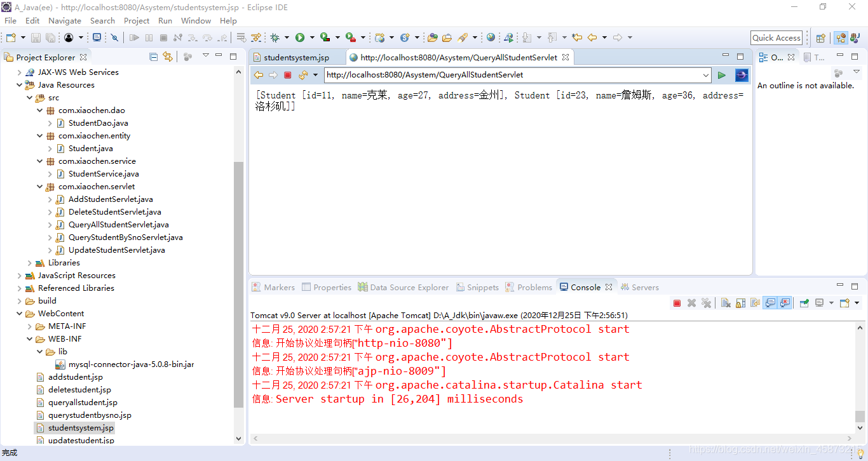Image resolution: width=868 pixels, height=461 pixels.
Task: Switch to the Properties tab
Action: [327, 287]
